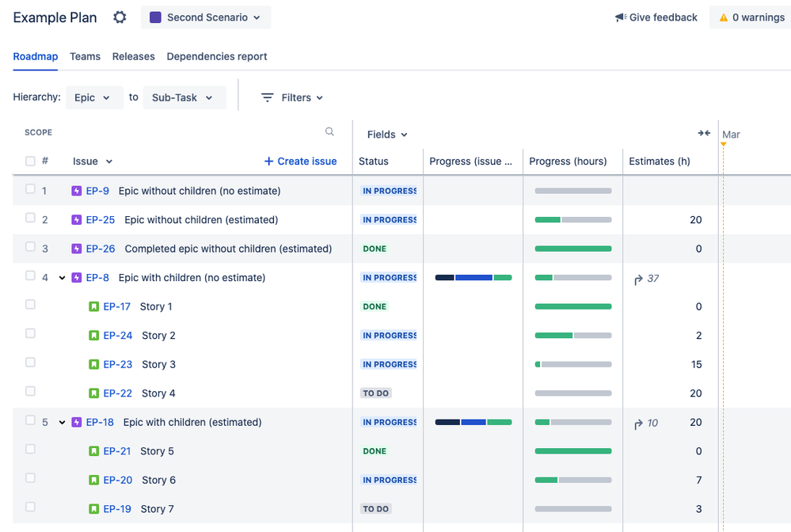Collapse the EP-8 epic's children
The height and width of the screenshot is (532, 791).
[x=62, y=278]
